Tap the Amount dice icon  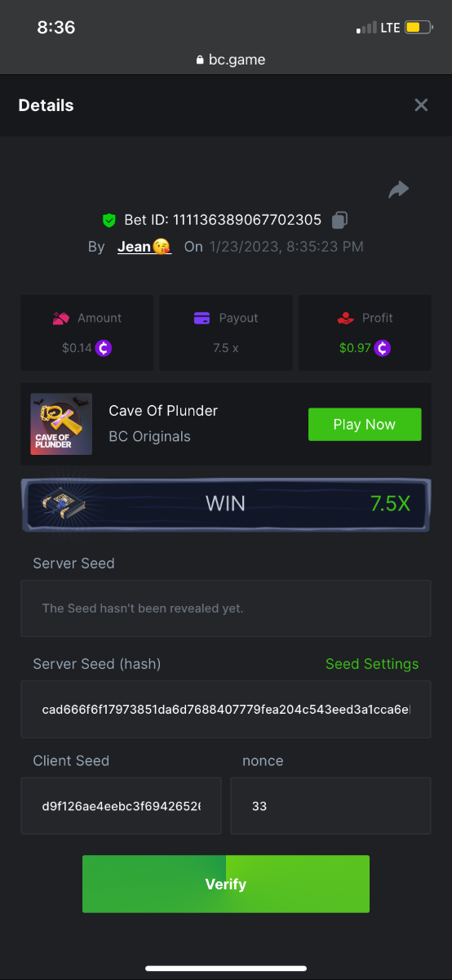click(61, 318)
